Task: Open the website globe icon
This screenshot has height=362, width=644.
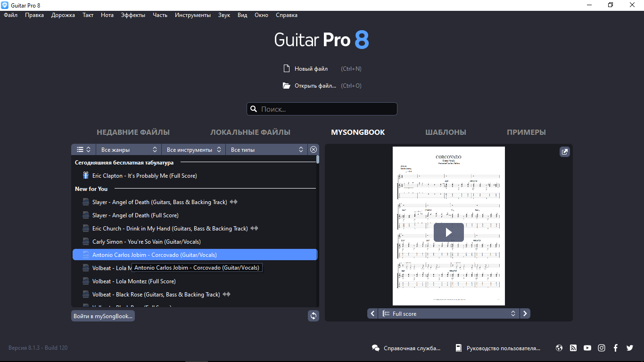Action: tap(559, 348)
